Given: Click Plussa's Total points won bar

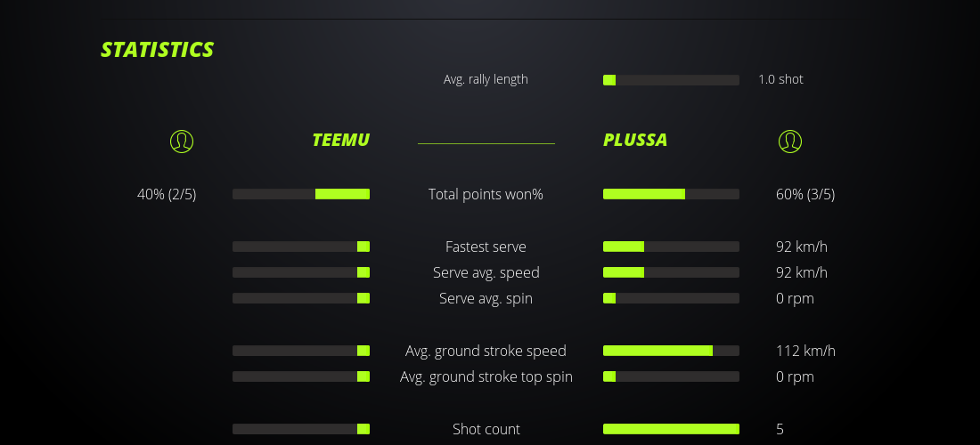Looking at the screenshot, I should click(x=671, y=194).
